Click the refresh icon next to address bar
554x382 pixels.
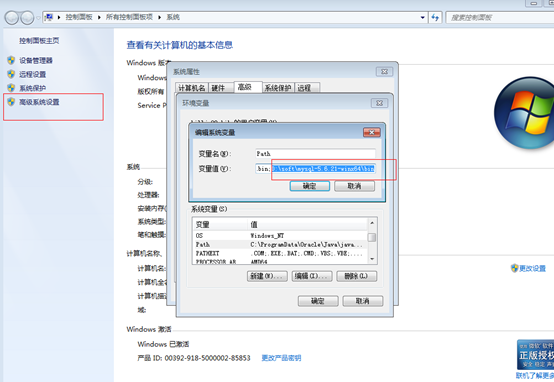click(x=435, y=17)
